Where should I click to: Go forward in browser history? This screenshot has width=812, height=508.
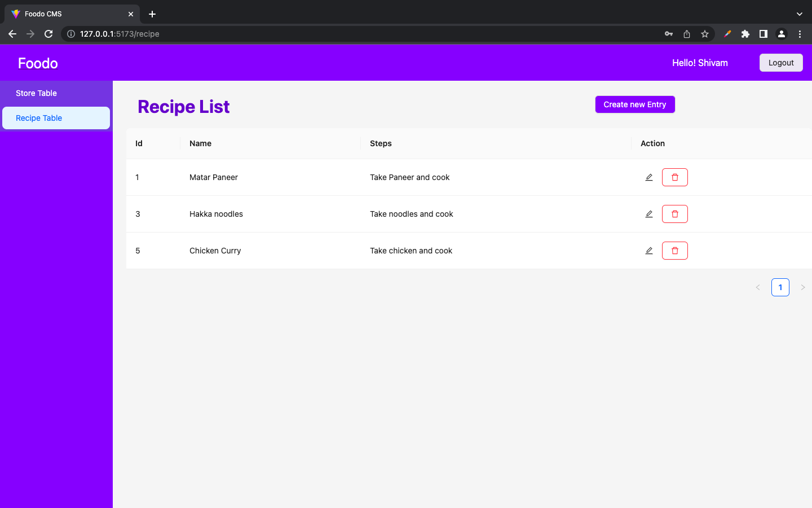tap(30, 34)
